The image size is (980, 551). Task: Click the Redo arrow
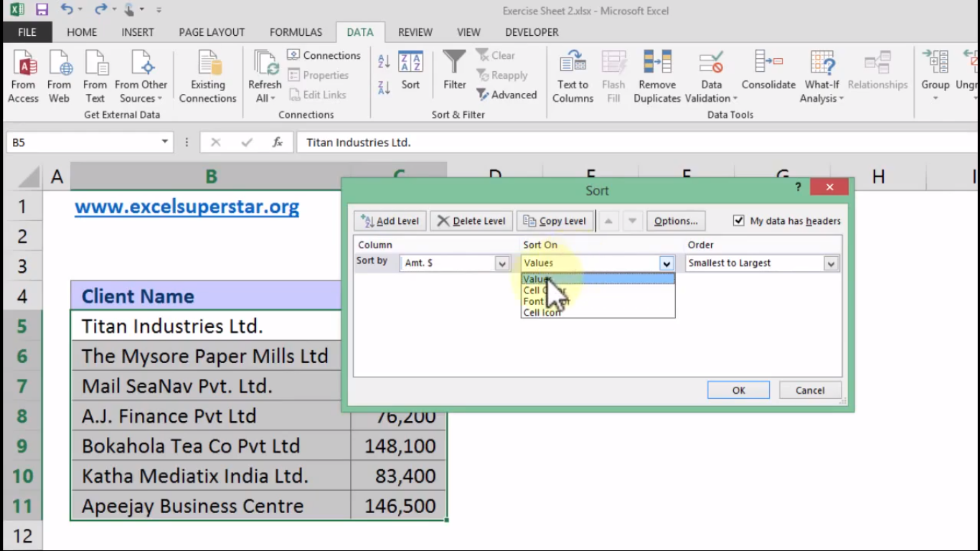(100, 10)
